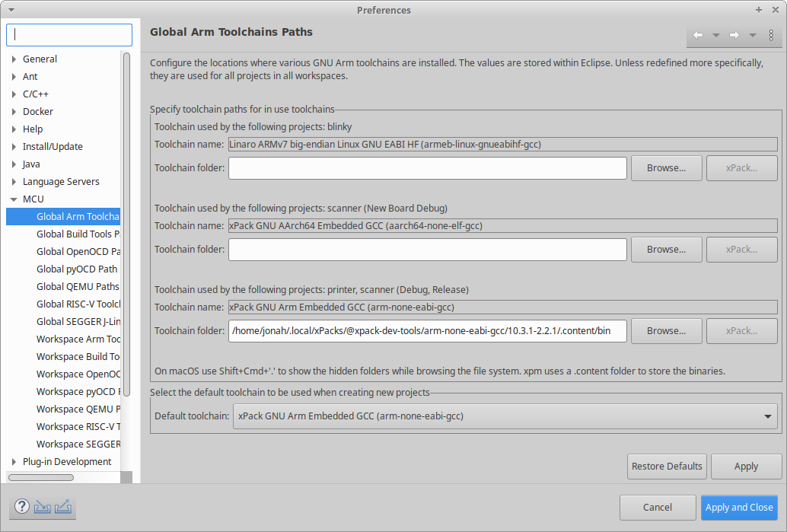Image resolution: width=787 pixels, height=532 pixels.
Task: Click the preferences filter search field
Action: [69, 35]
